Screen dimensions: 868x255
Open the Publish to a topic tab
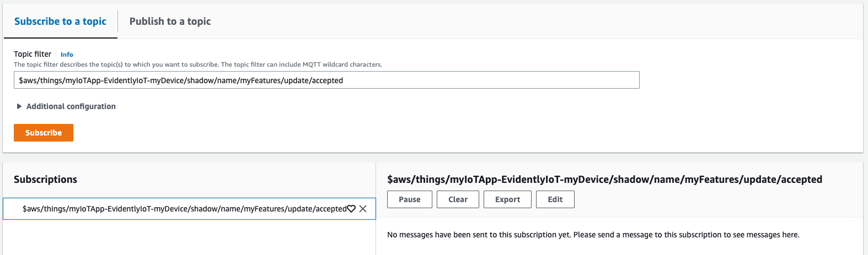(x=170, y=21)
